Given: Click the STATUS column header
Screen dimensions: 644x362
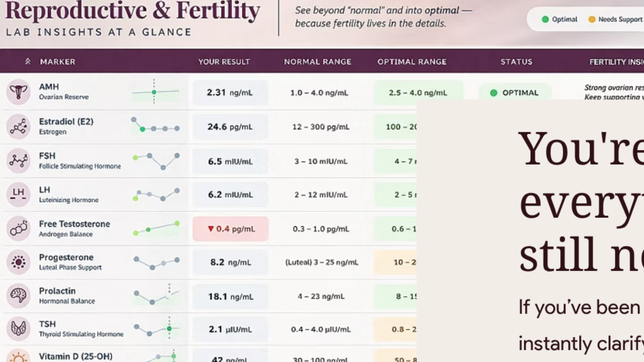Looking at the screenshot, I should click(517, 62).
